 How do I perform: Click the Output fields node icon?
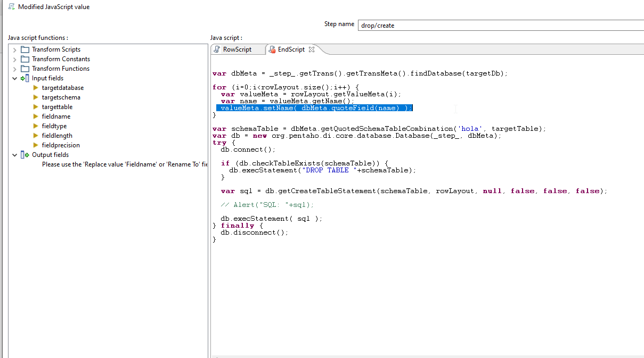[23, 154]
